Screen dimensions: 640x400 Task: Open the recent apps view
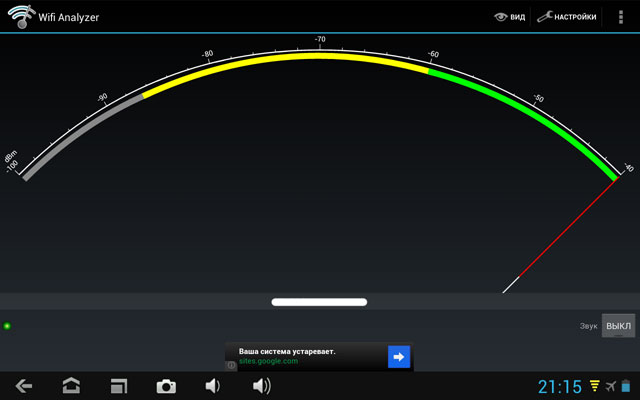coord(119,386)
